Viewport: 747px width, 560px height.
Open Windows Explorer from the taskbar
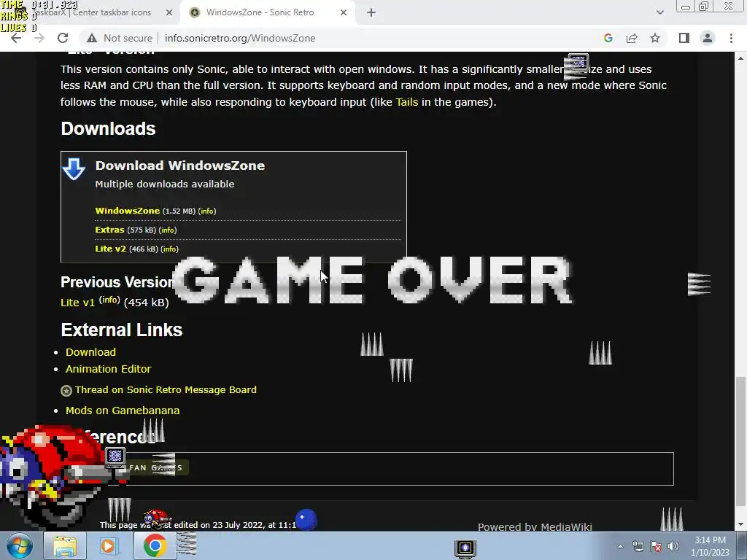pyautogui.click(x=65, y=546)
